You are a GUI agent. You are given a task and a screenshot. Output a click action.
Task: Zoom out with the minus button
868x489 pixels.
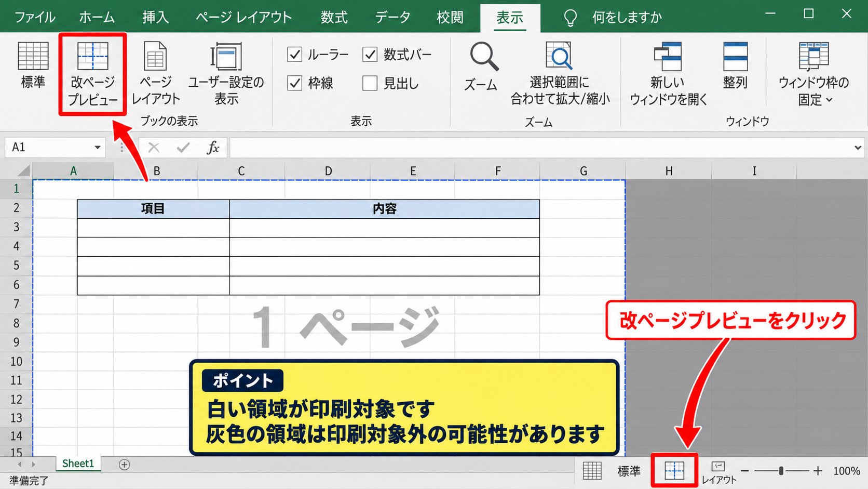[744, 471]
